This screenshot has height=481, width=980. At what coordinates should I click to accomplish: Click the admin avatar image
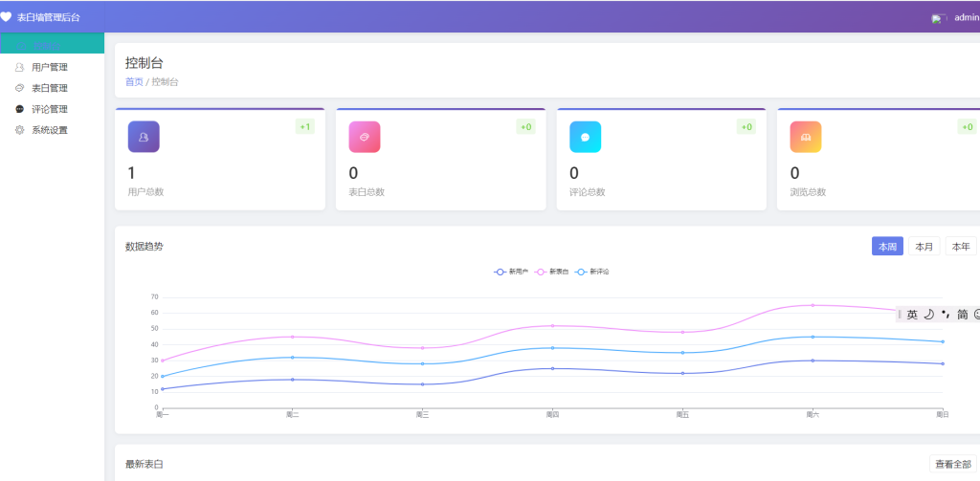click(x=939, y=18)
